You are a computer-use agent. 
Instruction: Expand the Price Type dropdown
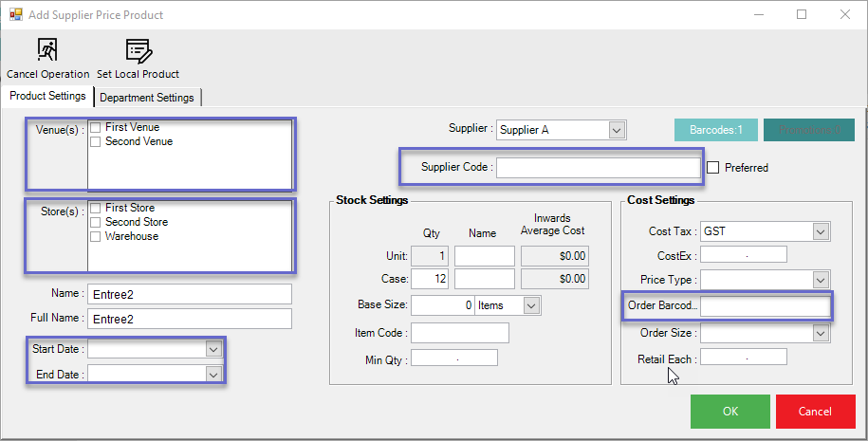820,280
